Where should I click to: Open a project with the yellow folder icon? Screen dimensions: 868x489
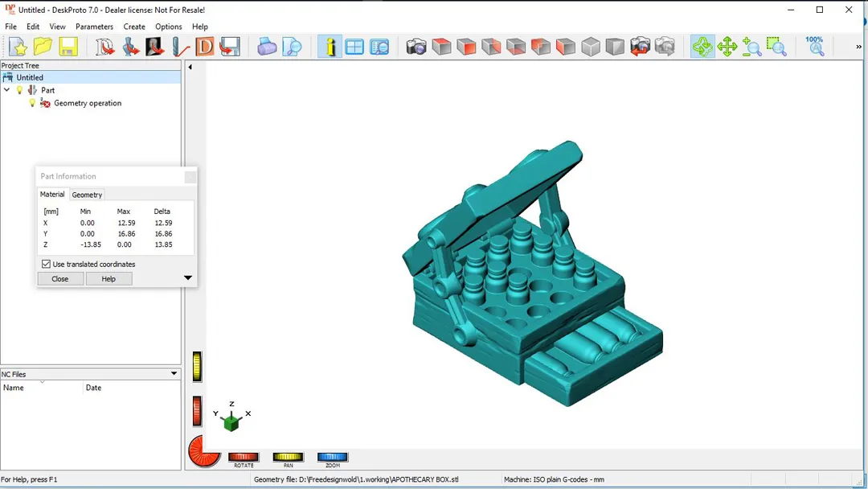[x=43, y=47]
